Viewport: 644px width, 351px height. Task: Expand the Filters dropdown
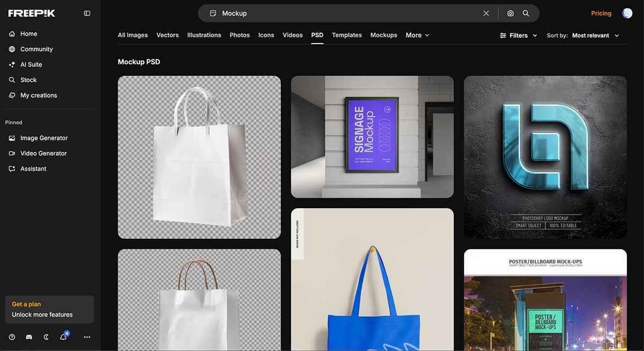pos(518,35)
